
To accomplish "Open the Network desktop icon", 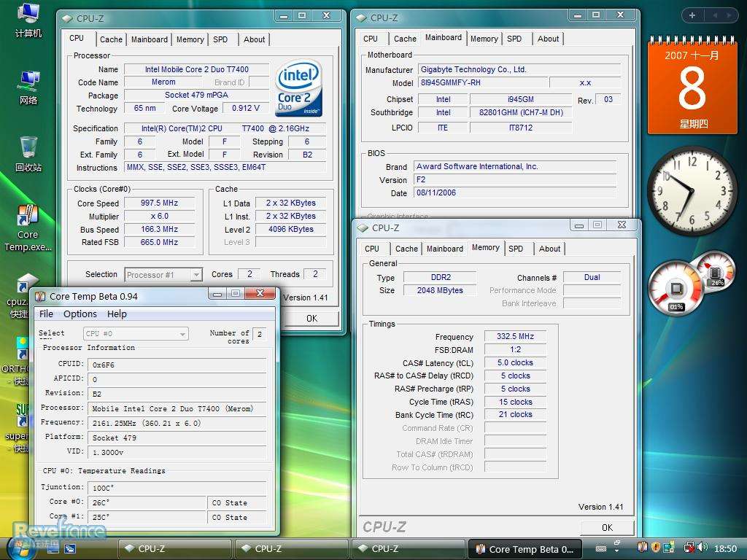I will coord(28,85).
